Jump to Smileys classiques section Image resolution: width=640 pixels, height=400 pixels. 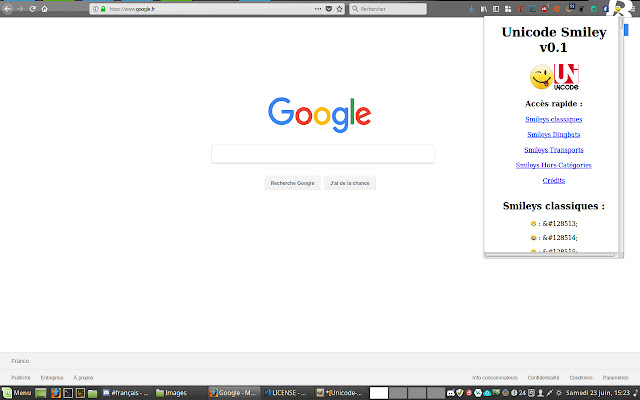coord(553,119)
